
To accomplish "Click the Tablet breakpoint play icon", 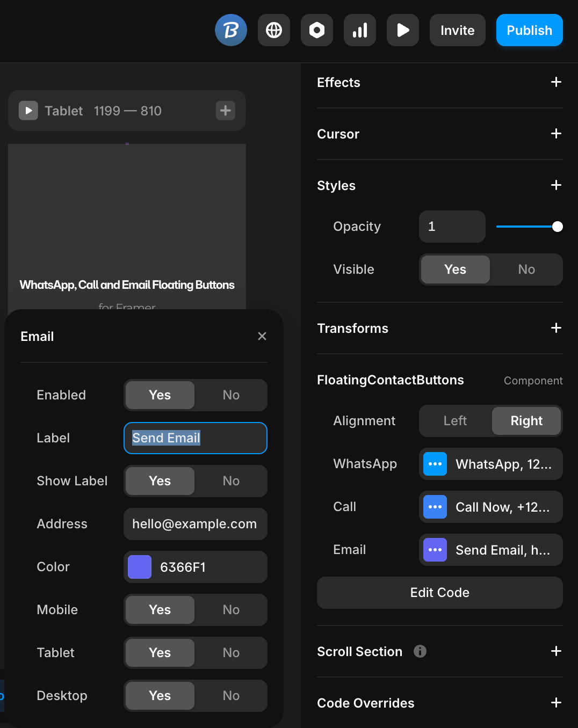I will 28,111.
